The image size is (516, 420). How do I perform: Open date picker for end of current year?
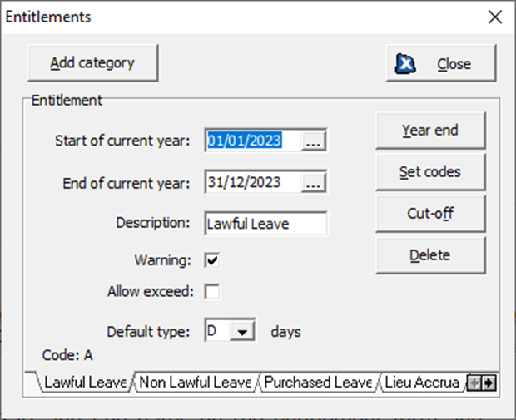(312, 183)
